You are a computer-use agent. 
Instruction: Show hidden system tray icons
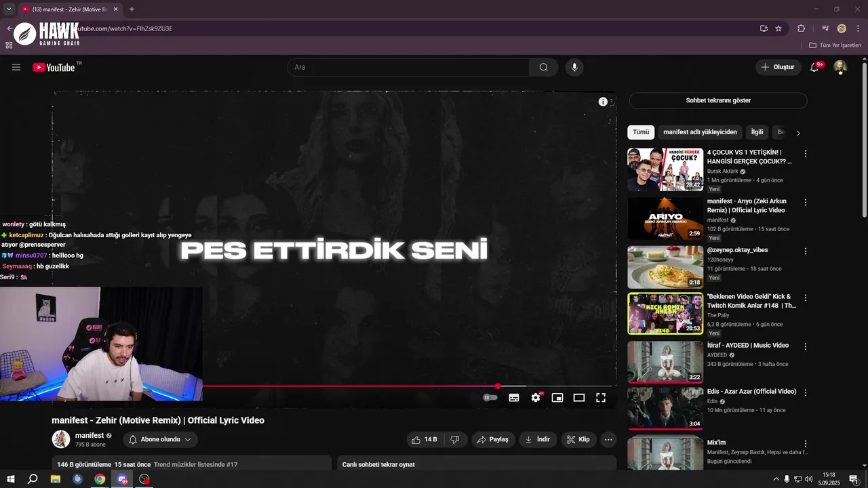point(776,479)
